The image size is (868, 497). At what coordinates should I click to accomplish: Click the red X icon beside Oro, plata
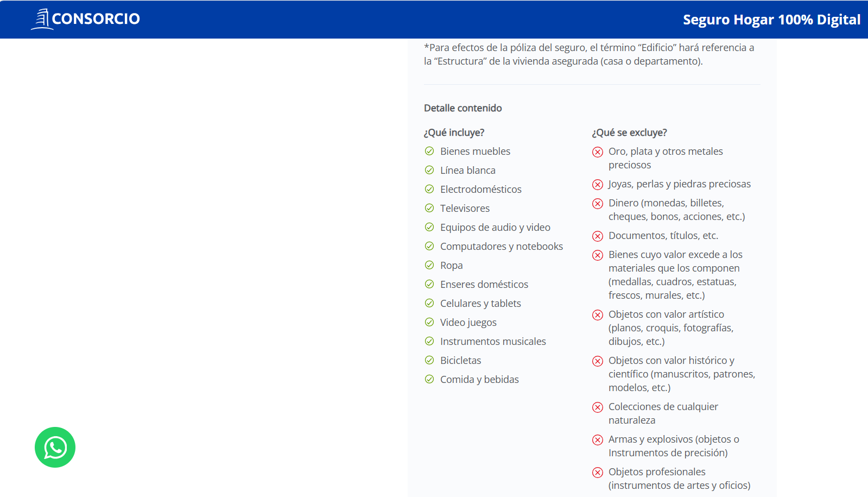coord(598,152)
